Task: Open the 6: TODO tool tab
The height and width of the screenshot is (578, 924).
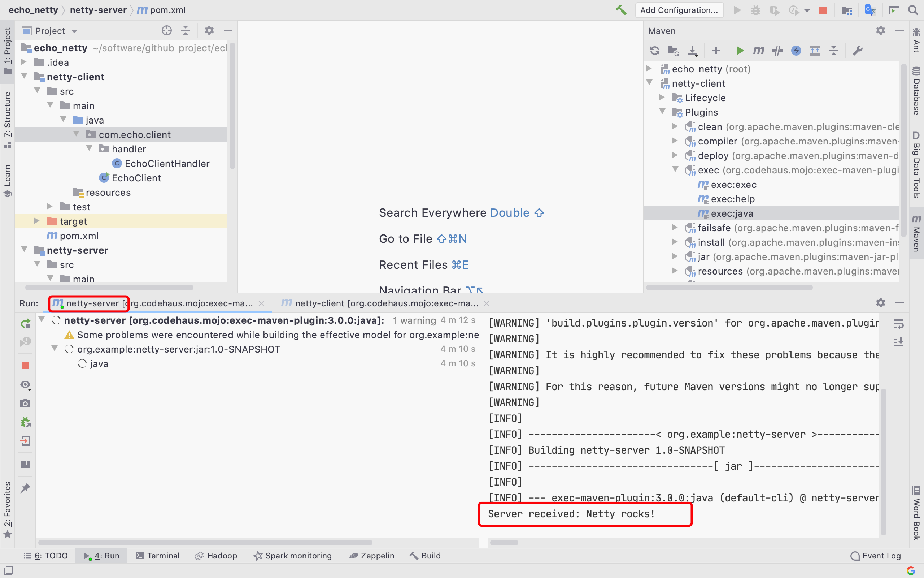Action: coord(45,556)
